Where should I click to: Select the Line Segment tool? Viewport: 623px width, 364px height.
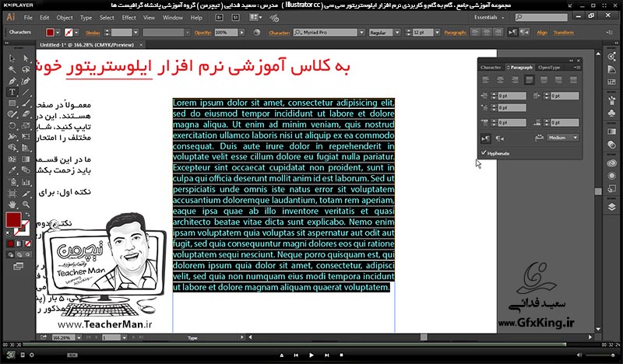click(26, 92)
